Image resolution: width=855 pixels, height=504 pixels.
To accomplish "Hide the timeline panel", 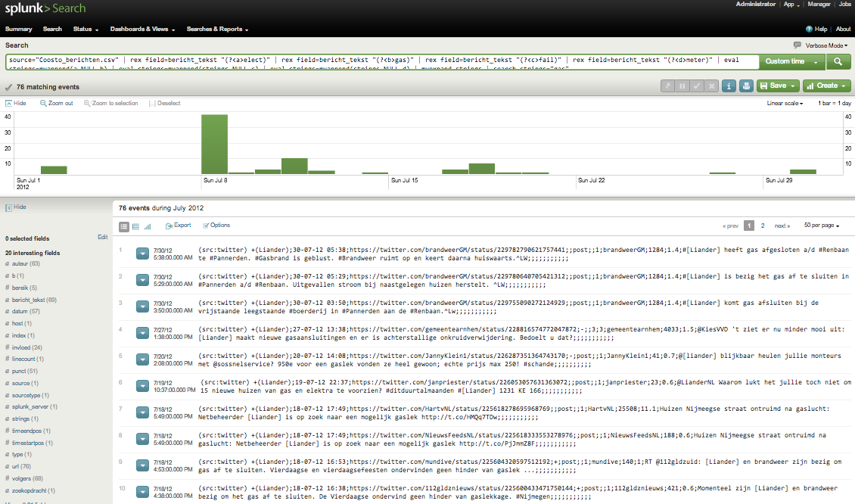I will coord(15,103).
